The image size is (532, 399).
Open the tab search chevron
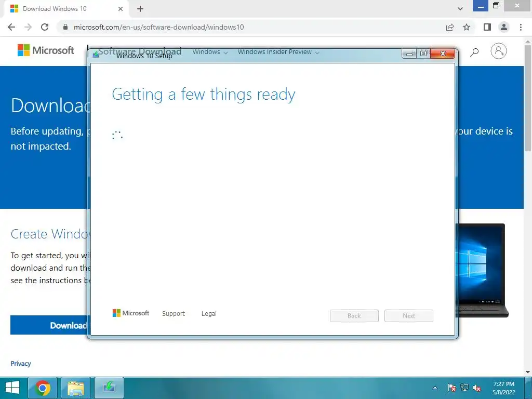tap(460, 9)
